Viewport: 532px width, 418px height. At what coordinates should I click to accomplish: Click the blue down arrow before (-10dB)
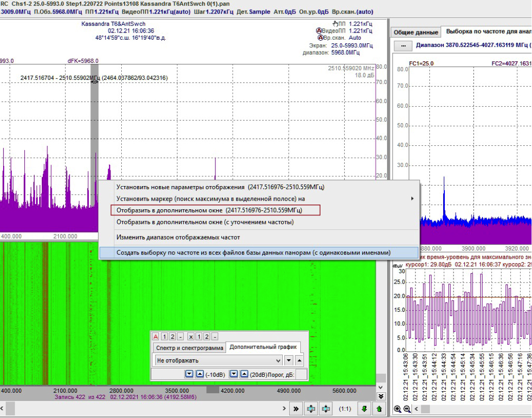pyautogui.click(x=189, y=374)
